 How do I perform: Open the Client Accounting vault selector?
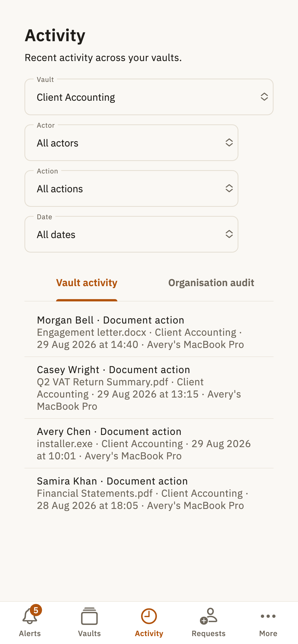click(149, 97)
